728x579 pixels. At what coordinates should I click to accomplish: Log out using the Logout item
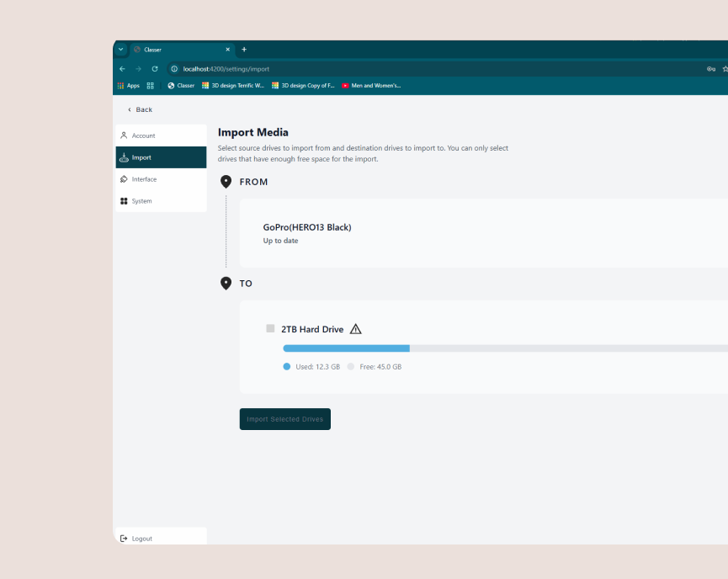click(x=161, y=538)
